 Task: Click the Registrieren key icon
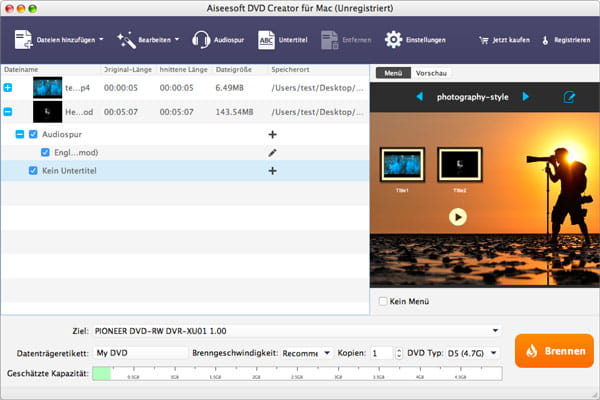point(545,41)
